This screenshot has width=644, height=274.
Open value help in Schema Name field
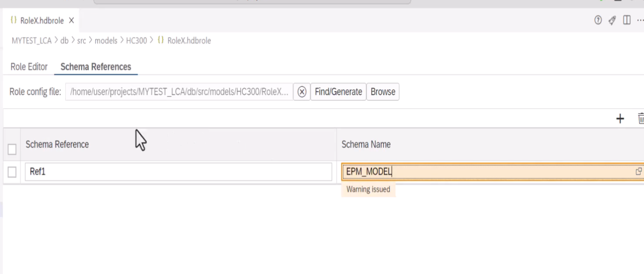point(638,172)
